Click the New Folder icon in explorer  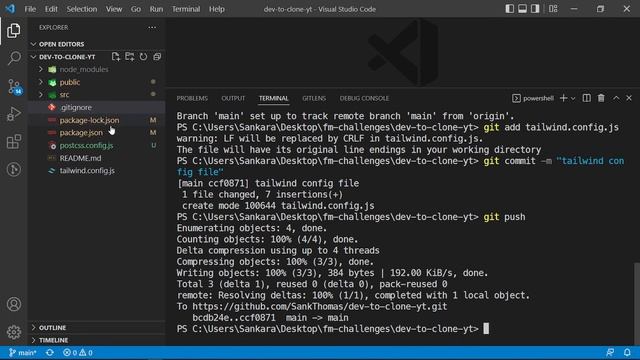point(129,57)
